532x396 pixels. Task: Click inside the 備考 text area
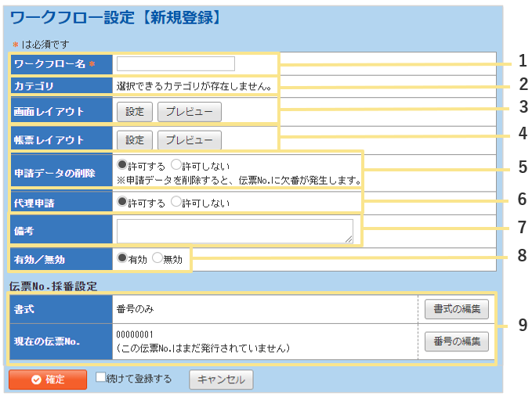click(234, 230)
